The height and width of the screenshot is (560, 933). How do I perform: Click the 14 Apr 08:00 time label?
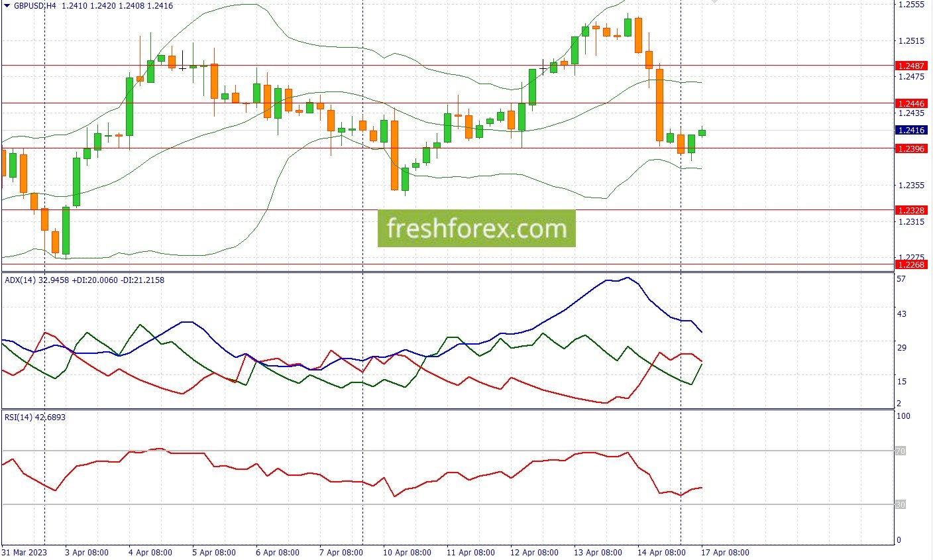661,553
